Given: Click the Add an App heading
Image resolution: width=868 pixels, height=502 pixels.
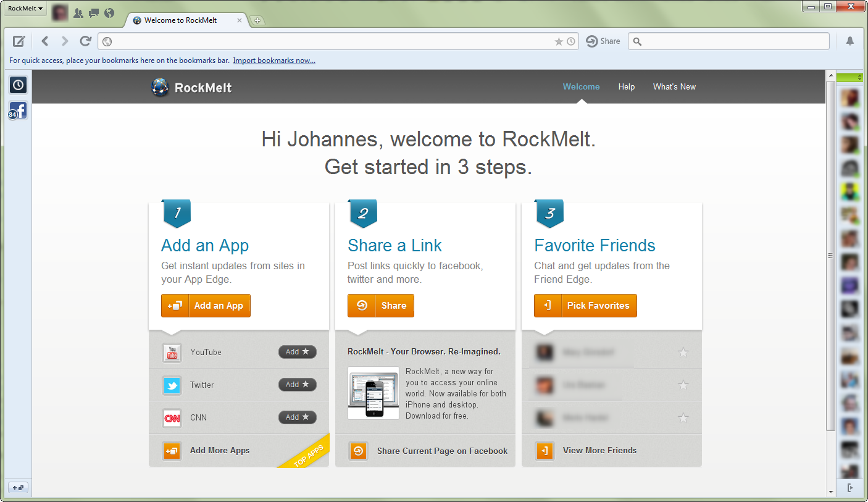Looking at the screenshot, I should tap(205, 246).
